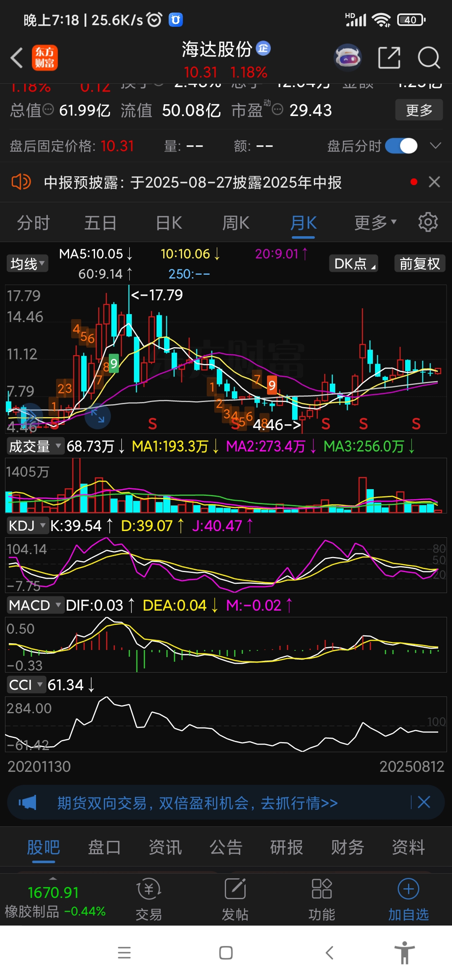Tap the 流值 50.08亿 figure
The height and width of the screenshot is (980, 452).
click(x=171, y=110)
